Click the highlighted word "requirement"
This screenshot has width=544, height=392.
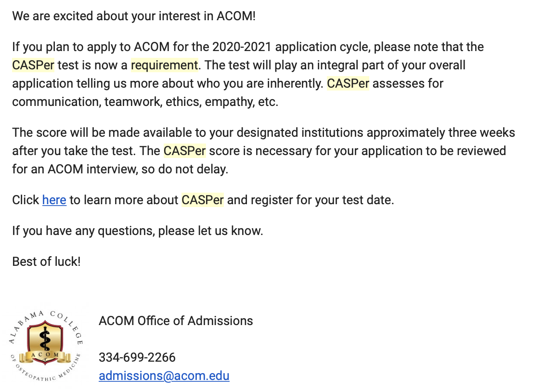point(164,65)
